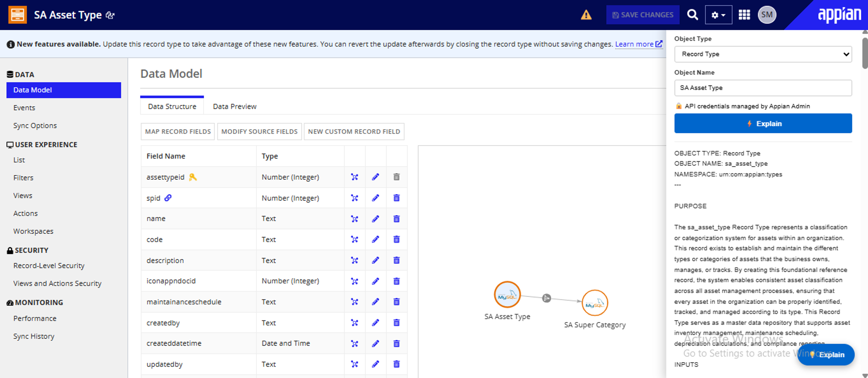This screenshot has width=868, height=378.
Task: Open the Object Type dropdown
Action: point(763,54)
